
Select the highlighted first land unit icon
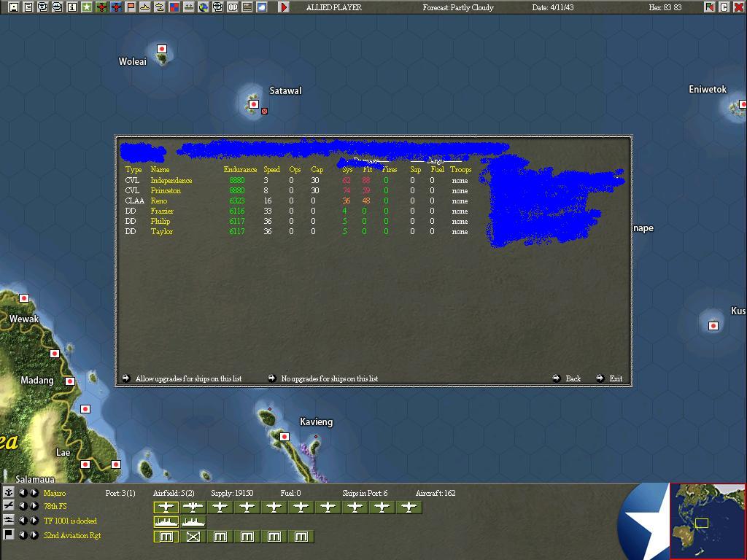(166, 537)
